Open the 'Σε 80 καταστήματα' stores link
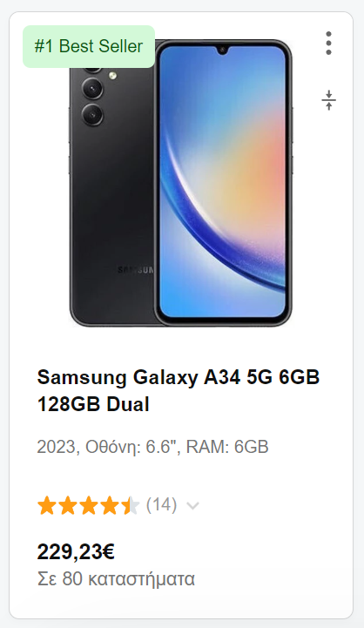The image size is (364, 628). coord(116,579)
